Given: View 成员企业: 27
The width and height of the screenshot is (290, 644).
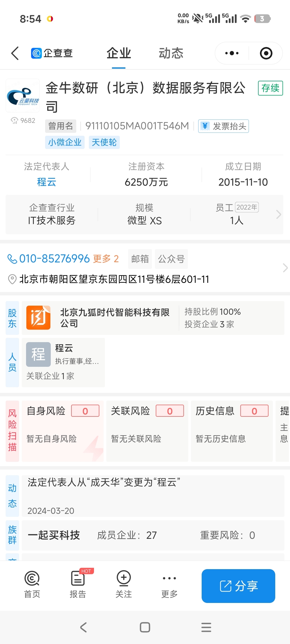Looking at the screenshot, I should (x=127, y=535).
